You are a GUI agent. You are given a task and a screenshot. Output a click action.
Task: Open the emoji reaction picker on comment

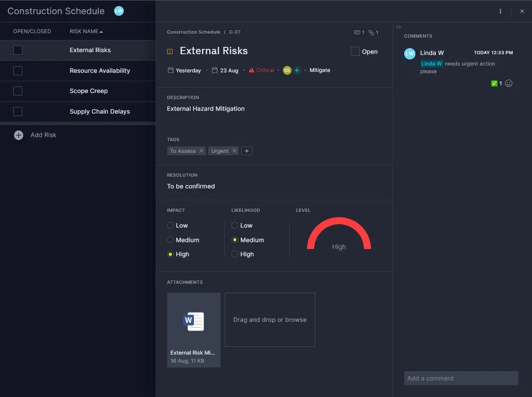coord(509,83)
